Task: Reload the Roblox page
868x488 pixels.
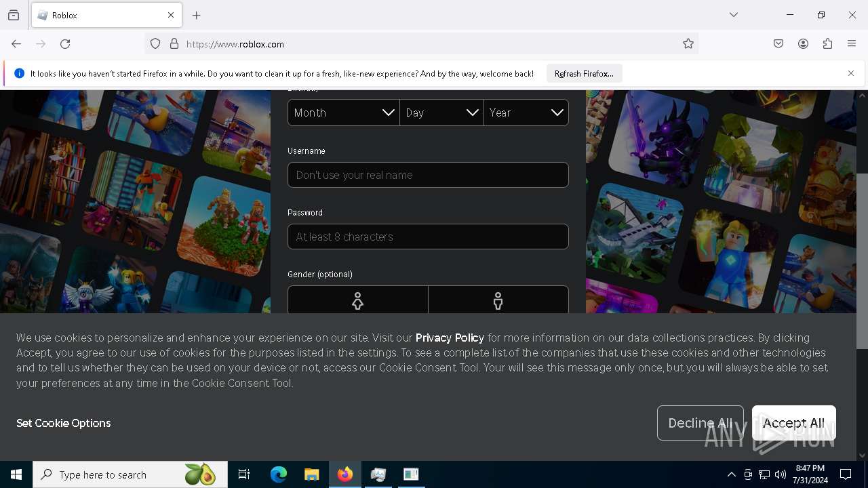Action: point(65,44)
